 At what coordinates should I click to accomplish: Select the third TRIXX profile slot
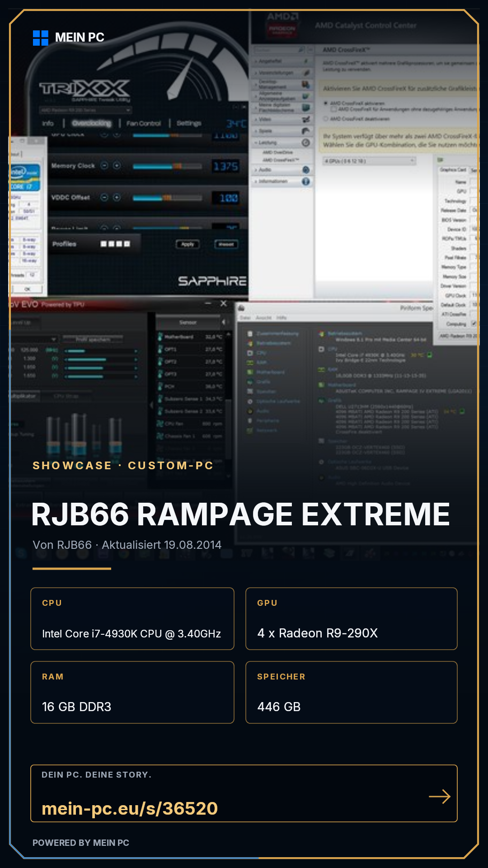119,244
